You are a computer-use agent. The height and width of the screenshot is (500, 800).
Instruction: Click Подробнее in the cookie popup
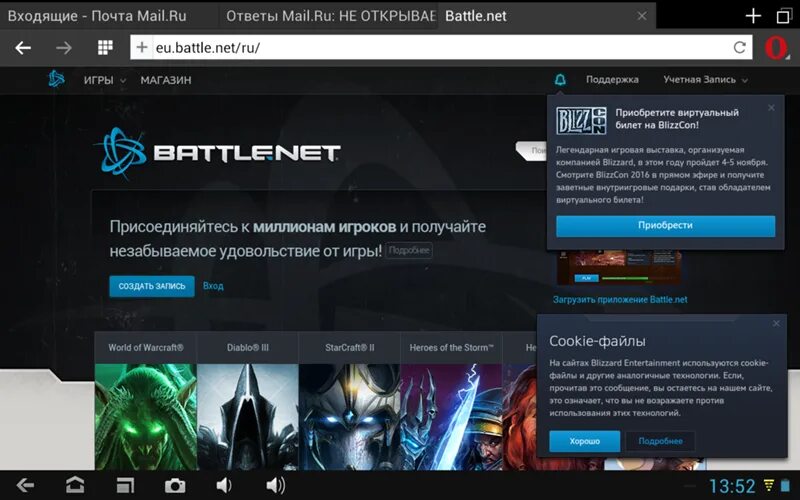click(x=660, y=441)
